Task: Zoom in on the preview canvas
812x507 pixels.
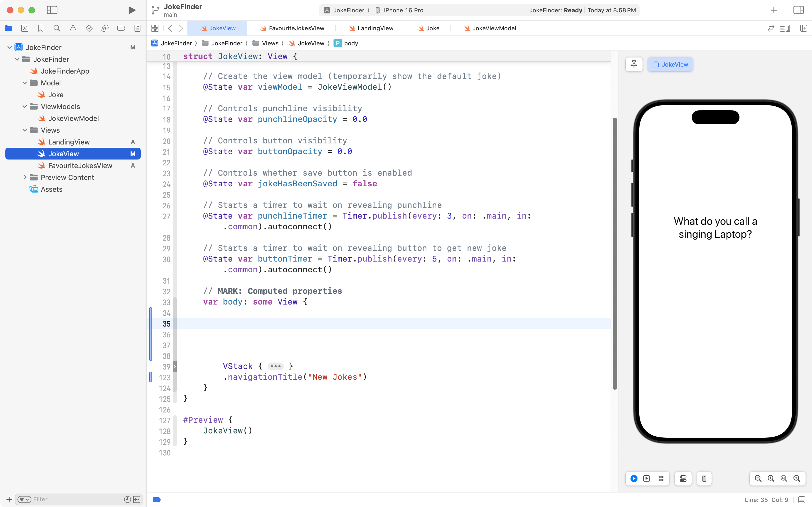Action: point(797,479)
